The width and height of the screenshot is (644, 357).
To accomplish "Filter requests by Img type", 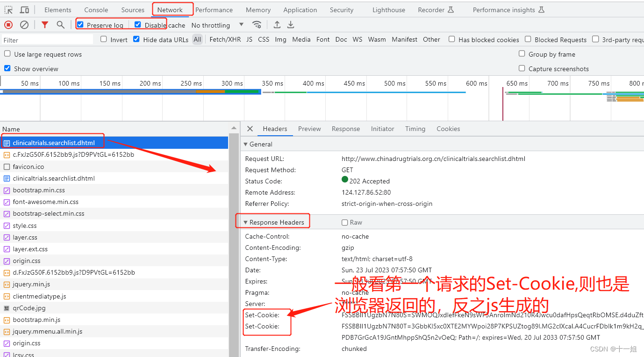I will tap(280, 39).
